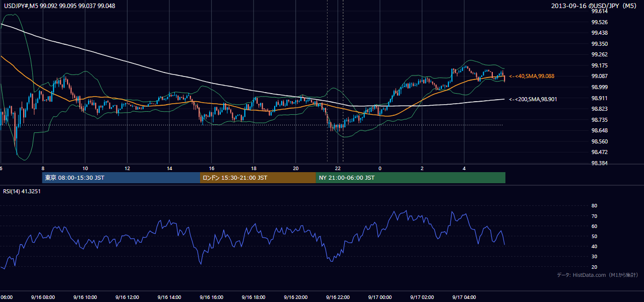The height and width of the screenshot is (302, 644).
Task: Click the 98.823 price axis label
Action: click(x=599, y=109)
